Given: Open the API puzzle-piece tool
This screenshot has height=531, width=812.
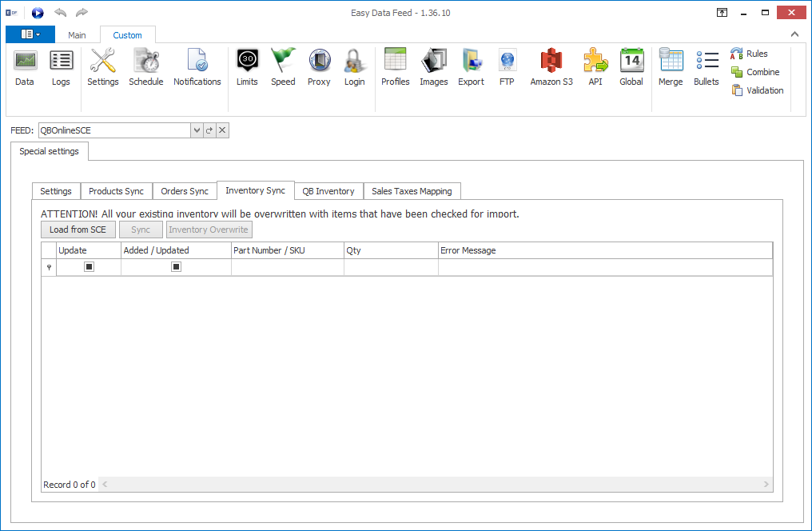Looking at the screenshot, I should [595, 67].
